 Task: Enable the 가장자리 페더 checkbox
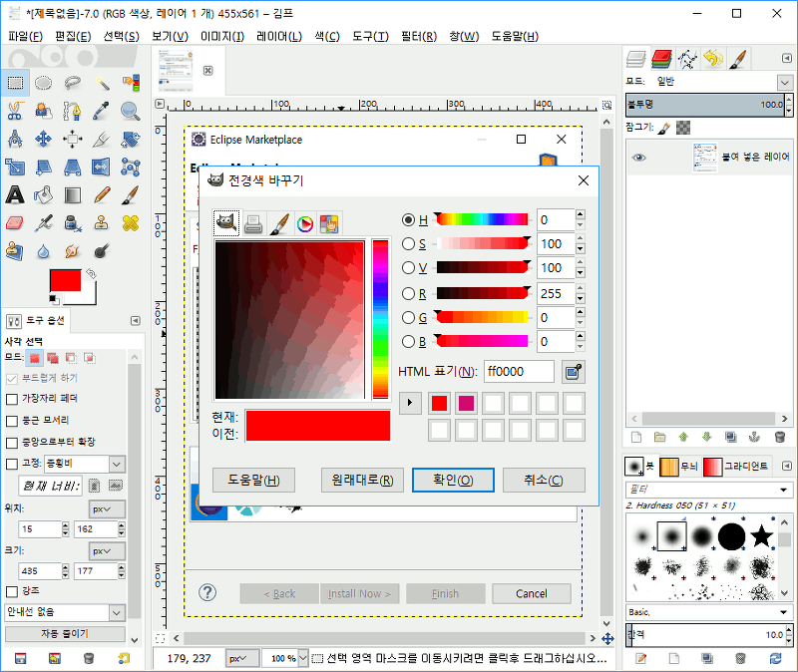(x=12, y=399)
